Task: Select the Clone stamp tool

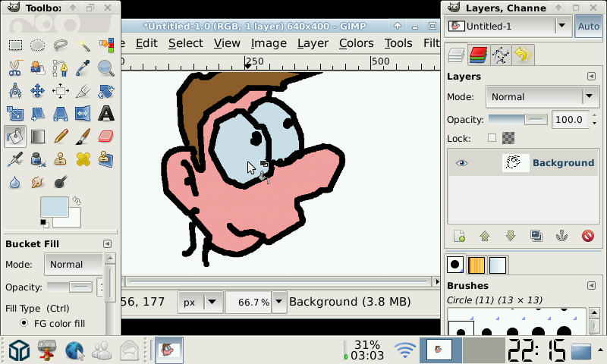Action: click(x=61, y=159)
